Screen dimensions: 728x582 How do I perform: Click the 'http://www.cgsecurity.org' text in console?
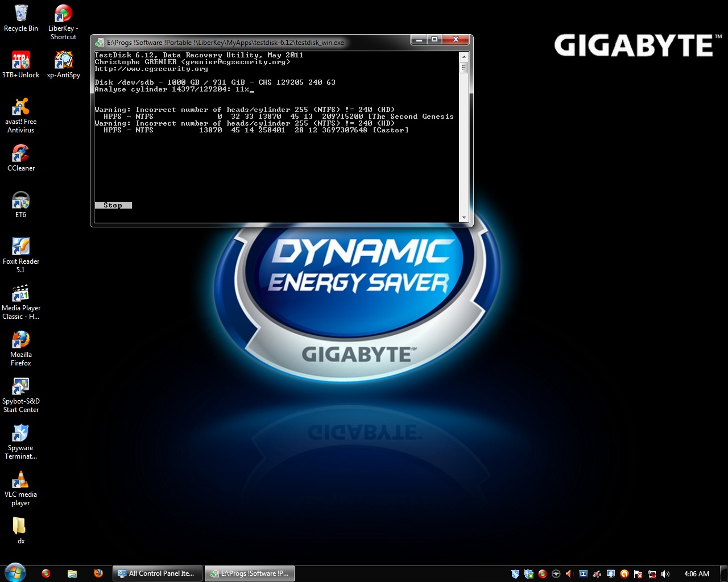pos(151,69)
